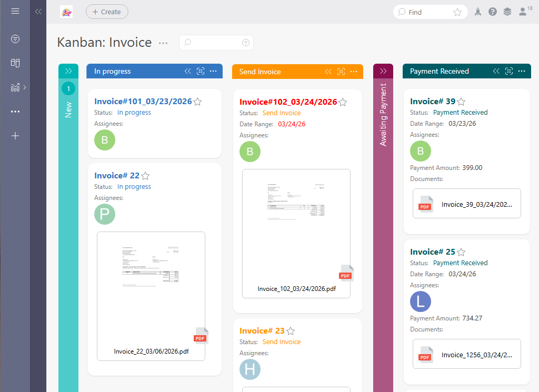Click the kanban search input field
Screen dimensions: 539x392
point(216,43)
